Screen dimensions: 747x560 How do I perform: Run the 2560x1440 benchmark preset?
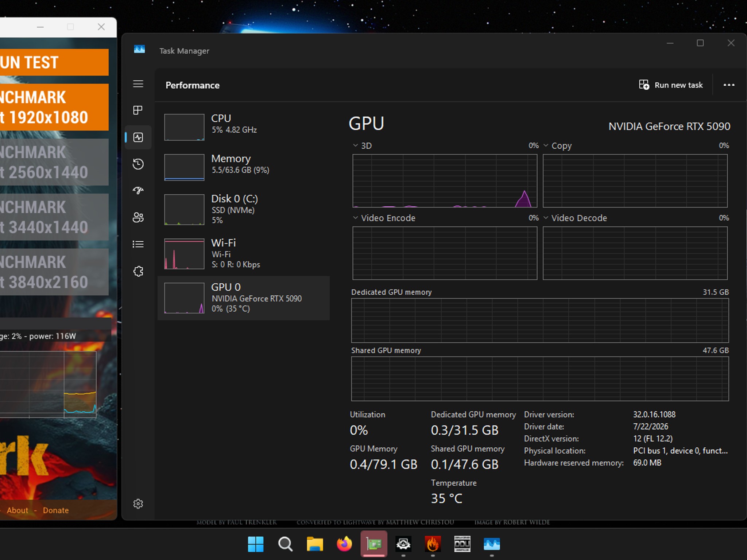pyautogui.click(x=54, y=162)
